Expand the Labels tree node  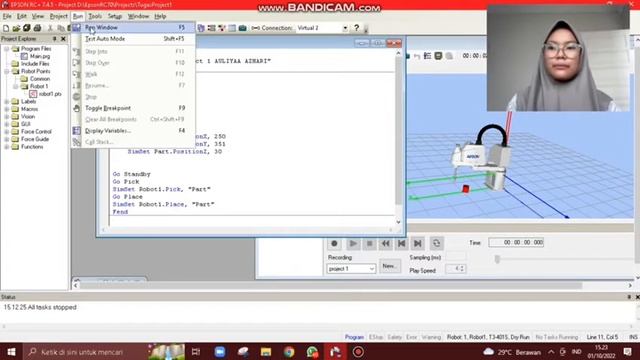(x=7, y=102)
